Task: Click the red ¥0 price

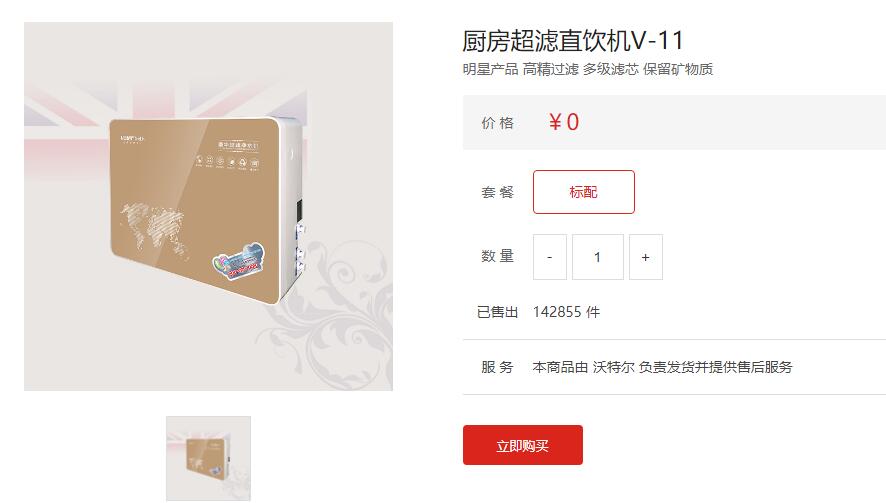Action: coord(564,122)
